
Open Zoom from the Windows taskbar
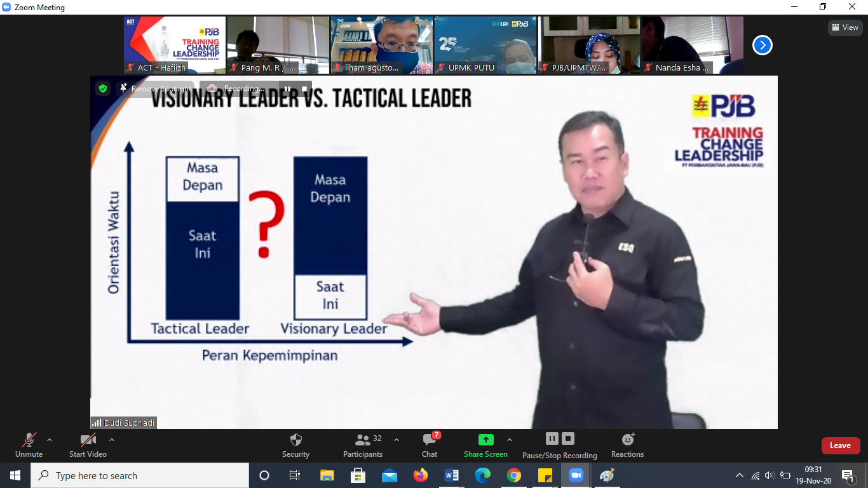(x=576, y=475)
